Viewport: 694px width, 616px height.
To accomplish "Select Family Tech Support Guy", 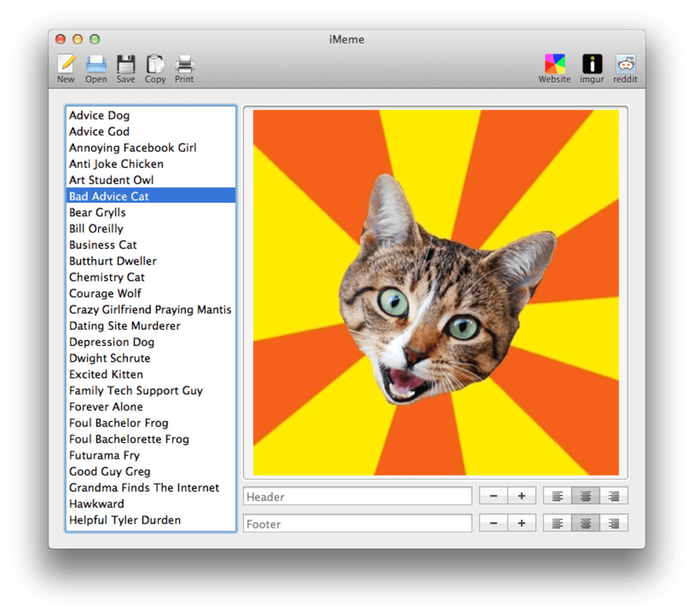I will 151,391.
